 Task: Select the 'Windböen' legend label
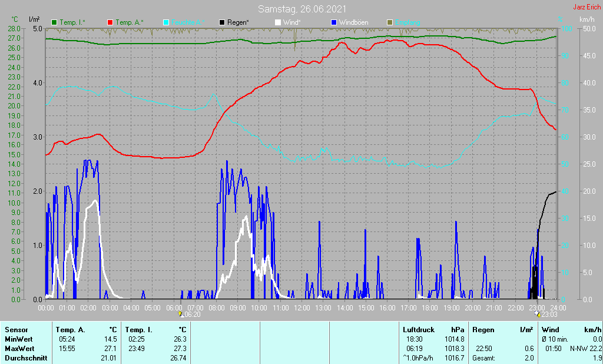tap(353, 22)
